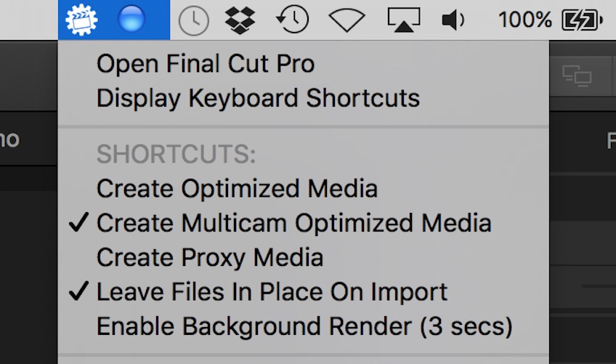Open the Time Machine status icon
The width and height of the screenshot is (616, 364).
[293, 20]
